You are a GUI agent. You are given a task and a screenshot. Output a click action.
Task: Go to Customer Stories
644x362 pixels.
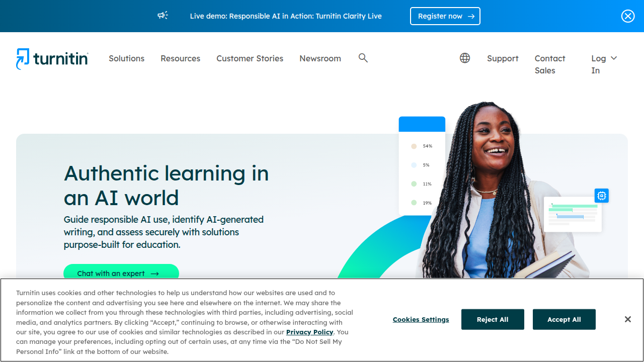(x=250, y=58)
